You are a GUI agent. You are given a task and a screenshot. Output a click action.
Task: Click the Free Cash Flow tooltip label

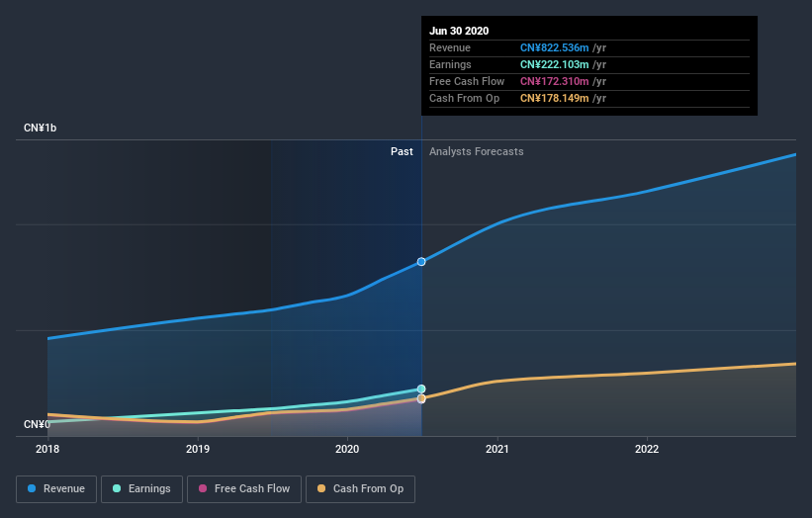(467, 81)
